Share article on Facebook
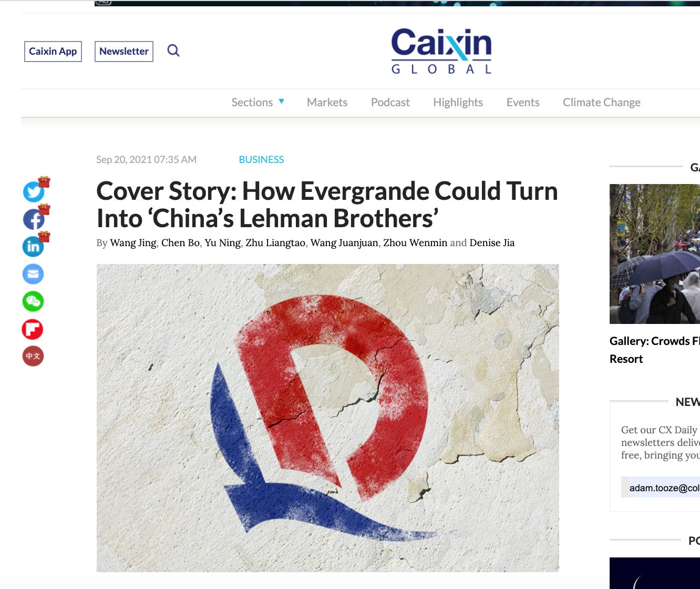The image size is (700, 589). [x=34, y=219]
